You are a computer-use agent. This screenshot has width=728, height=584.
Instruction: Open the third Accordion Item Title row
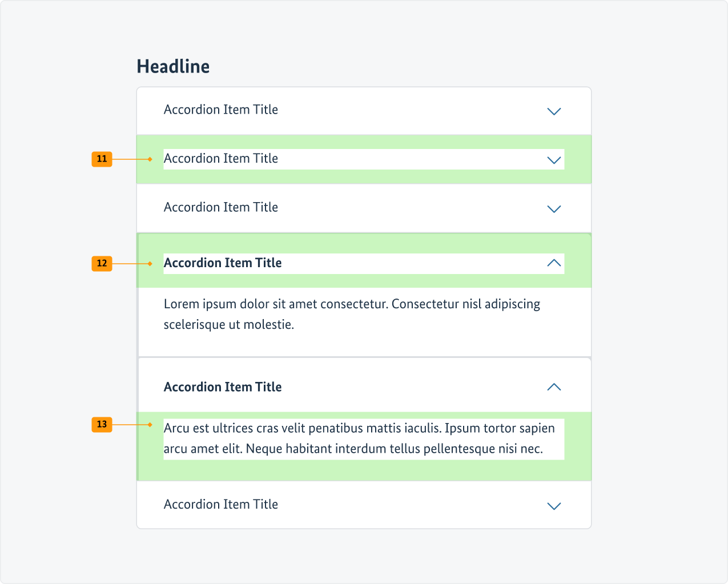(x=221, y=207)
